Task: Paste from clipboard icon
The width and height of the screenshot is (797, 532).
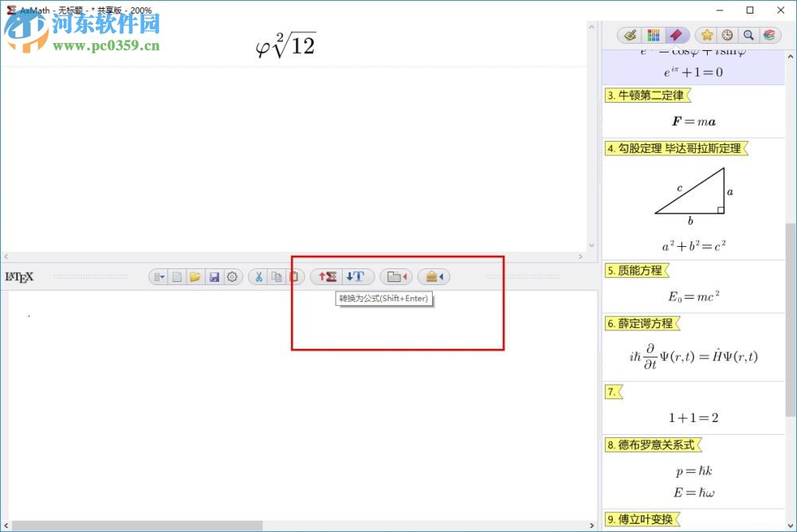Action: point(295,276)
